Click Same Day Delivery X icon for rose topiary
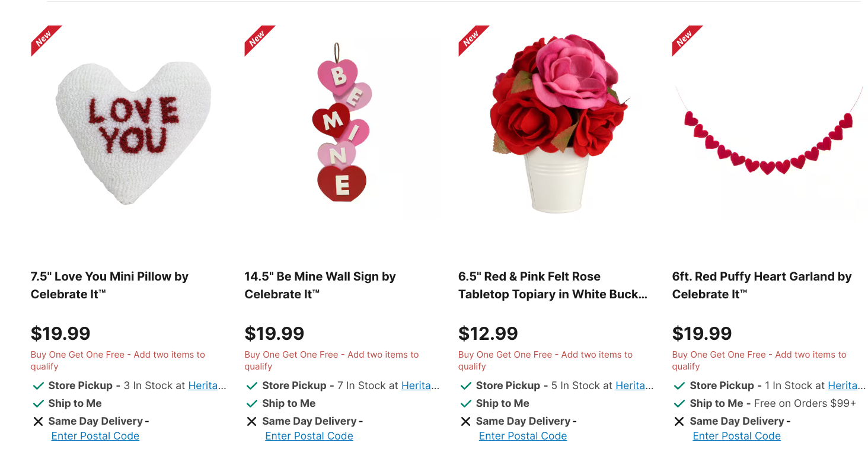Screen dimensions: 868x449 (x=465, y=421)
